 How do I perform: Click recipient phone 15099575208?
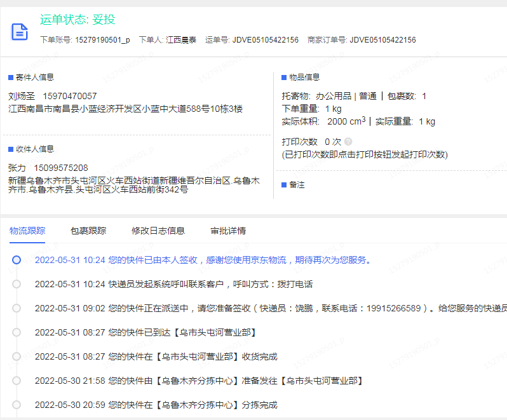[61, 168]
